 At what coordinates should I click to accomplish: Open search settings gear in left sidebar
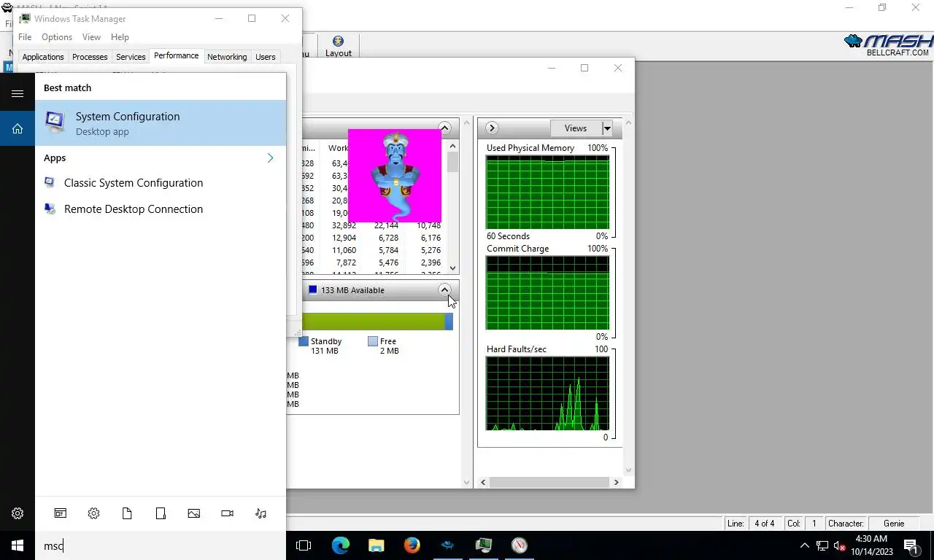tap(18, 513)
